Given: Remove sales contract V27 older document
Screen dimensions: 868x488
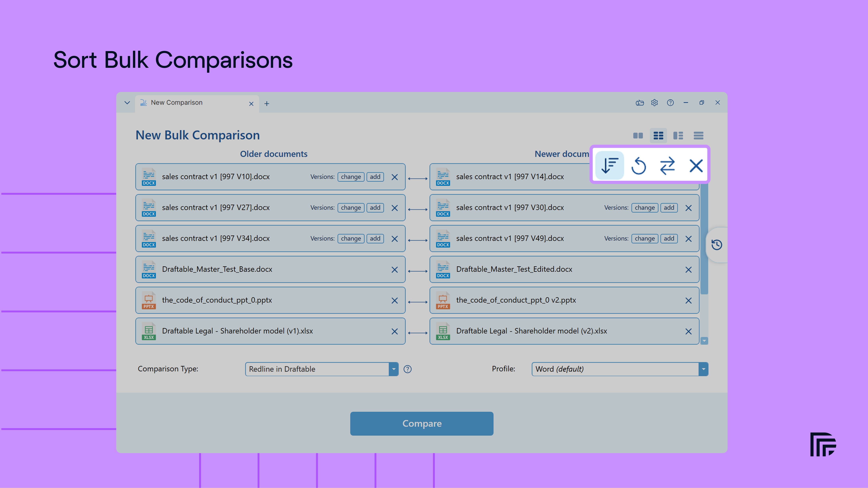Looking at the screenshot, I should pos(395,208).
